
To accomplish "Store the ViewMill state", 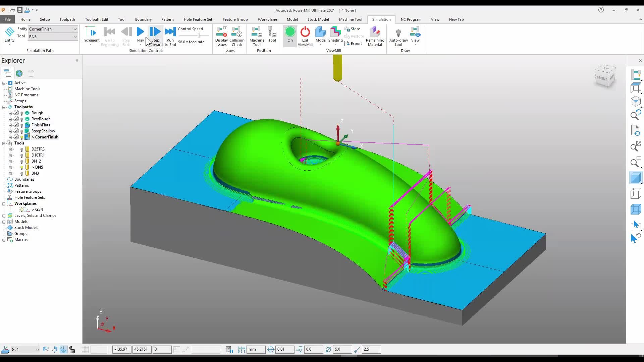I will click(352, 29).
